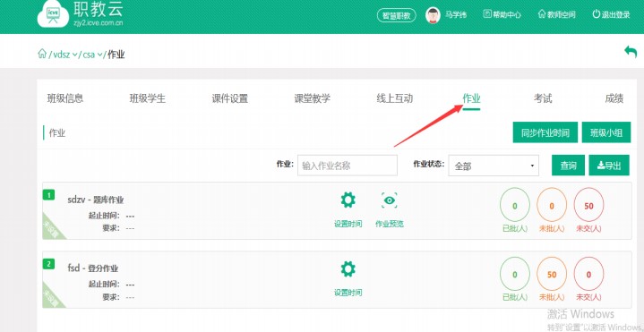Click home icon in breadcrumb
This screenshot has height=332, width=644.
tap(42, 54)
